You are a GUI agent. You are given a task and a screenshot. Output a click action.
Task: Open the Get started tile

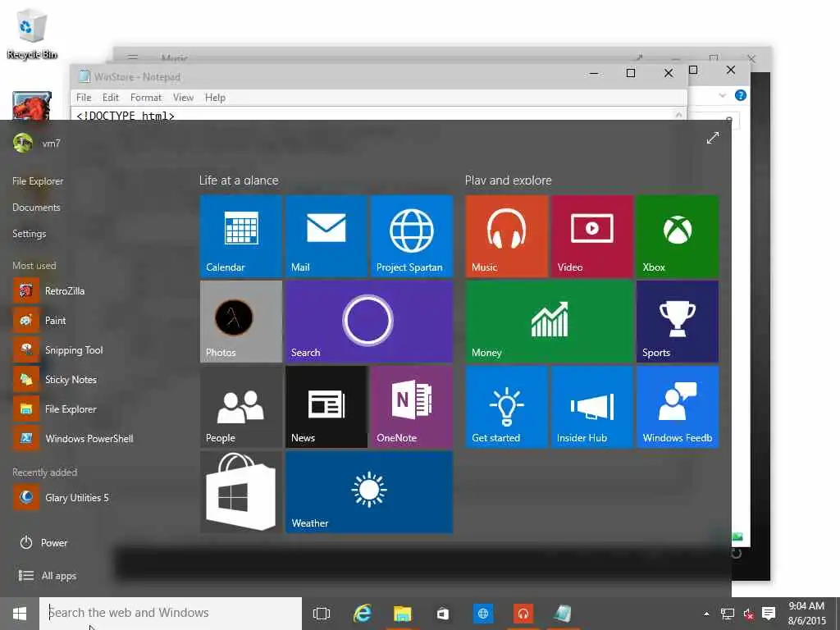pyautogui.click(x=506, y=407)
